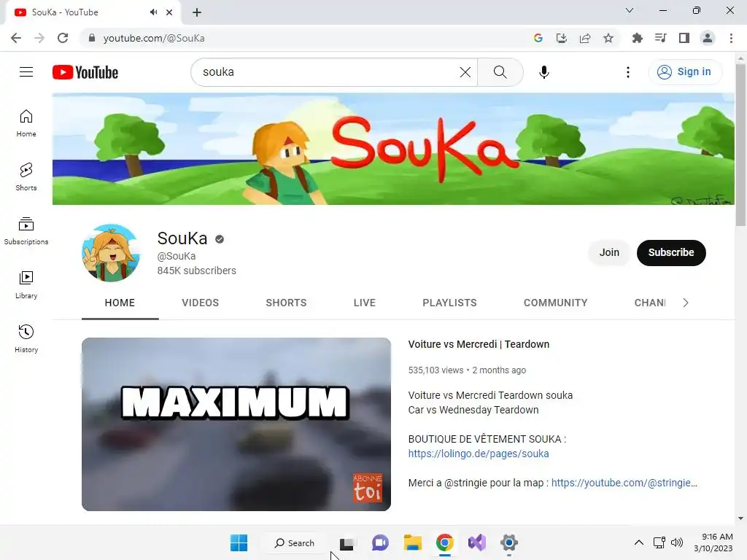This screenshot has height=560, width=747.
Task: Click the verified badge next to SouKa
Action: (220, 239)
